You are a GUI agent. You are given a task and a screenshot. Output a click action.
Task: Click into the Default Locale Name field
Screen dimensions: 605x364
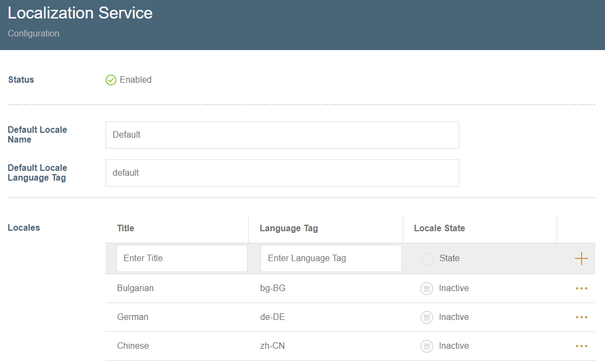[x=282, y=135]
